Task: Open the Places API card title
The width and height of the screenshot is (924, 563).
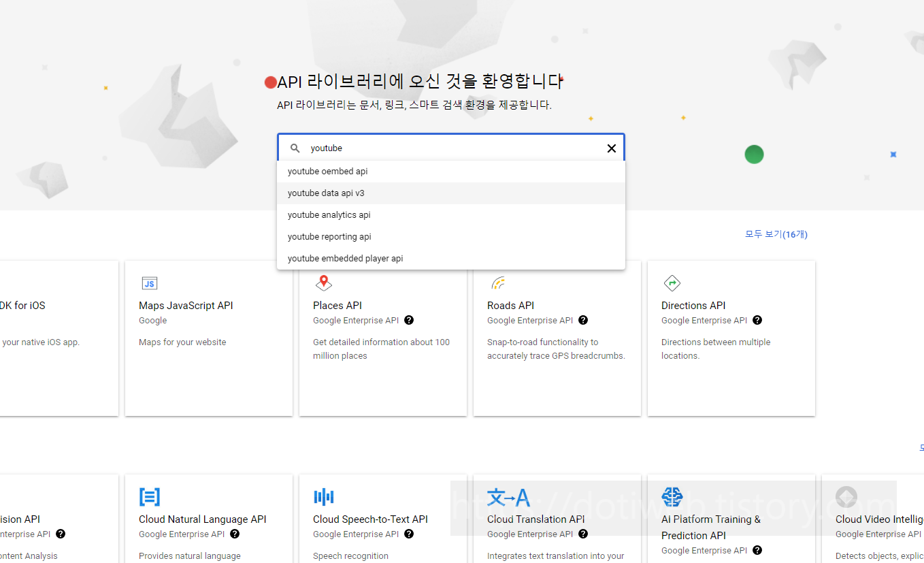Action: [337, 306]
